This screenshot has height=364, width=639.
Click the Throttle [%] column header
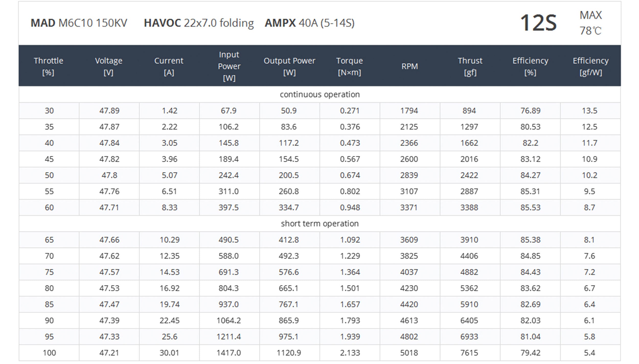coord(49,66)
